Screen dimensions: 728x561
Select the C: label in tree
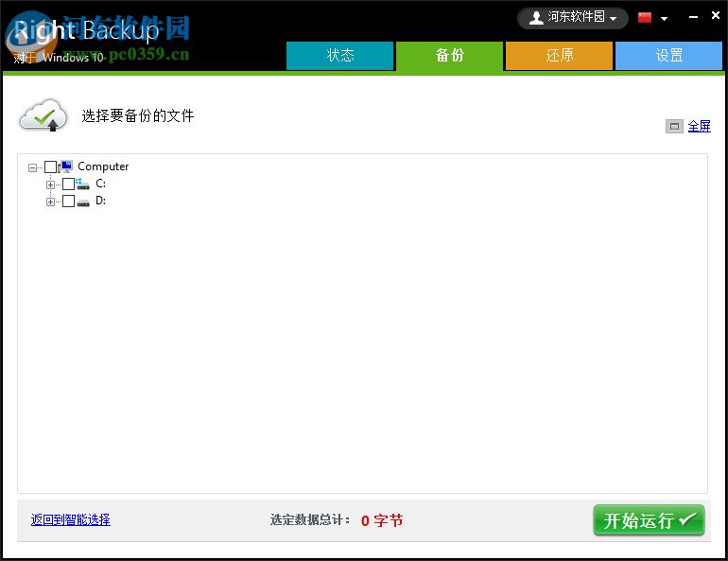pyautogui.click(x=101, y=184)
